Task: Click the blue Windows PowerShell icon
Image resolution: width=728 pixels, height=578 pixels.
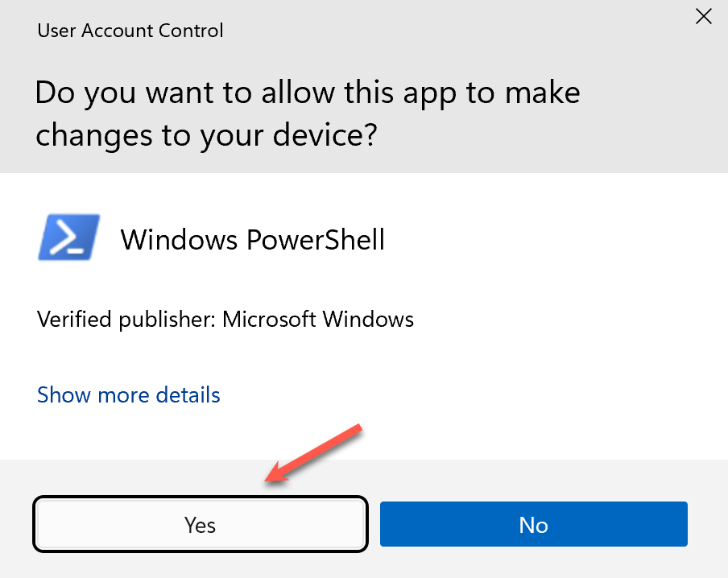Action: coord(68,237)
